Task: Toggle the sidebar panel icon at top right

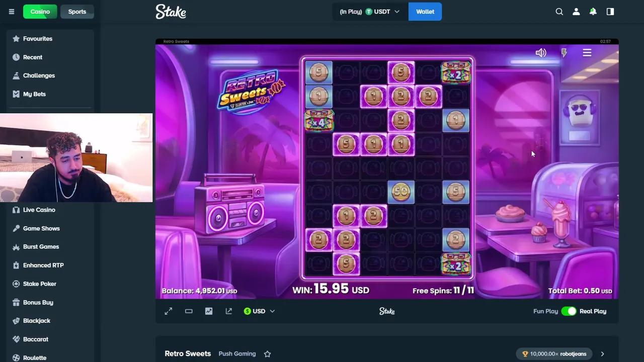Action: click(610, 12)
